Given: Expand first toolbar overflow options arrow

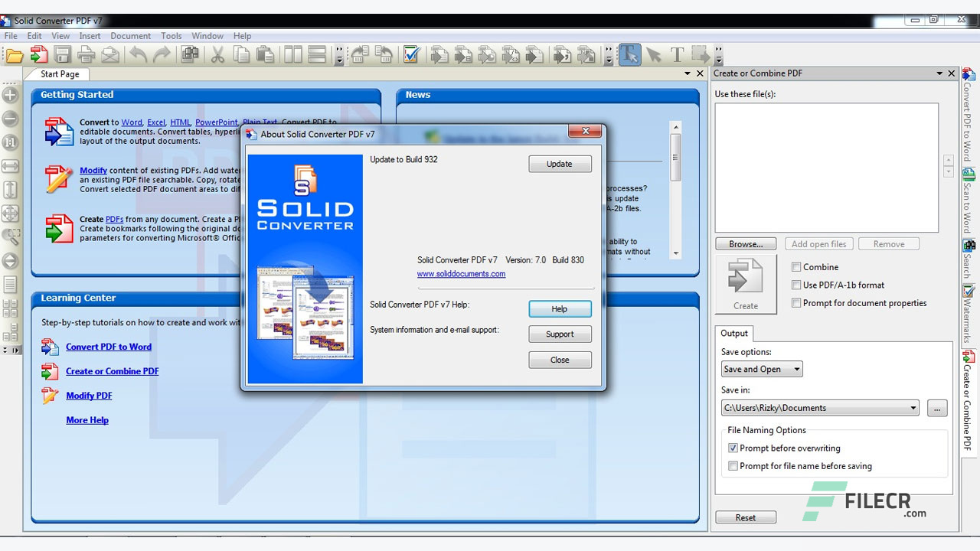Looking at the screenshot, I should (x=339, y=55).
